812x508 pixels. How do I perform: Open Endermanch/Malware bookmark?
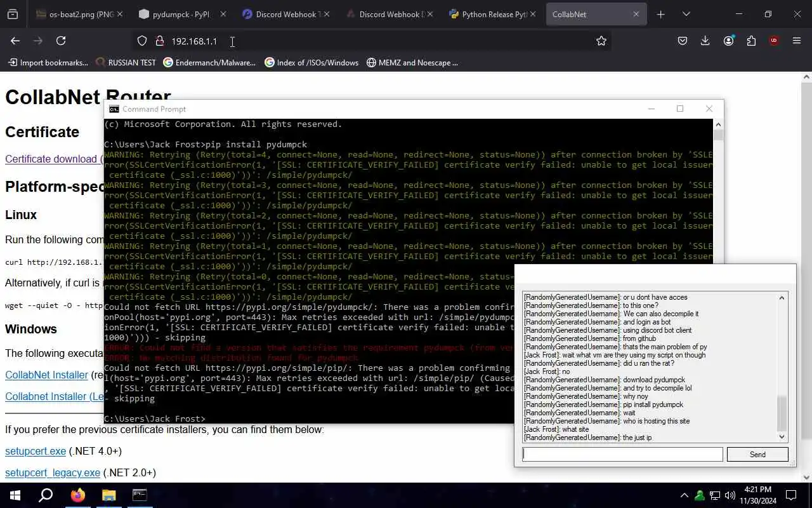(209, 62)
